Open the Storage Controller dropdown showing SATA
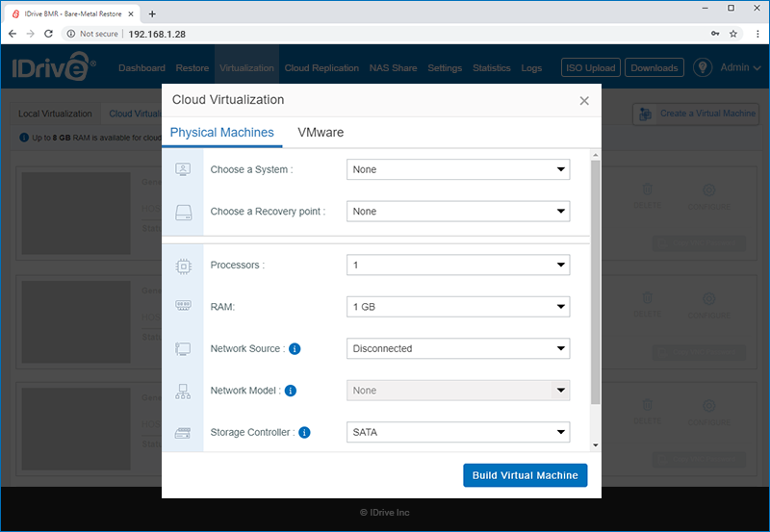The height and width of the screenshot is (532, 770). (458, 432)
